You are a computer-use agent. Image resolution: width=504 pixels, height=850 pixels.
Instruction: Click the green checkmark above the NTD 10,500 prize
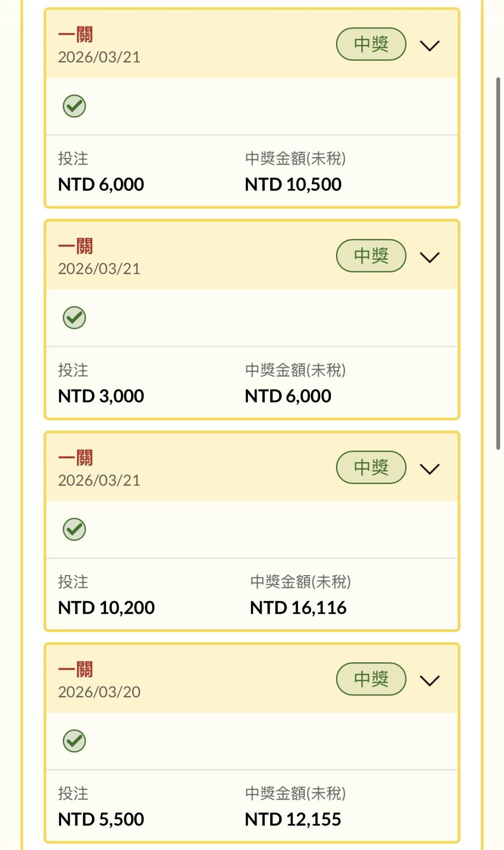(74, 106)
